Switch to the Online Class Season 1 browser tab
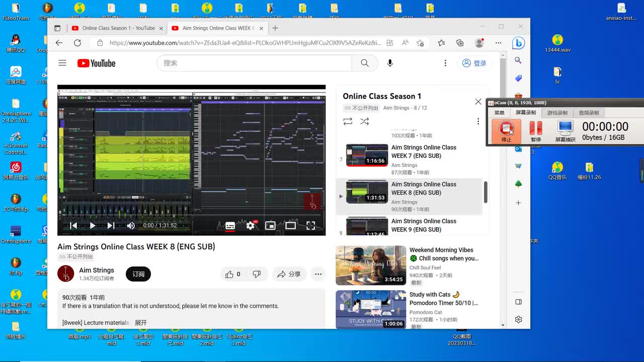This screenshot has width=644, height=362. click(x=117, y=28)
